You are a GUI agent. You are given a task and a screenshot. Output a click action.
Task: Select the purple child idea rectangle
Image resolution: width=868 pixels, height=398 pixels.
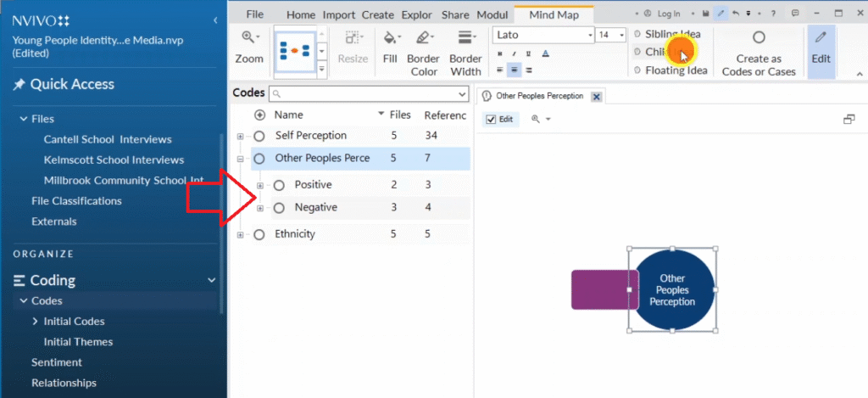click(x=599, y=289)
